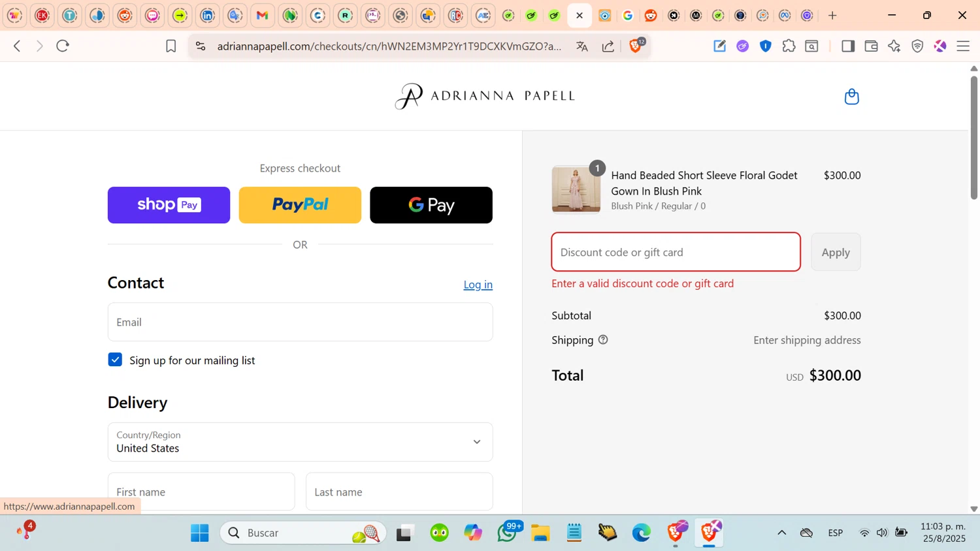Image resolution: width=980 pixels, height=551 pixels.
Task: Click the gown product thumbnail
Action: [x=576, y=189]
